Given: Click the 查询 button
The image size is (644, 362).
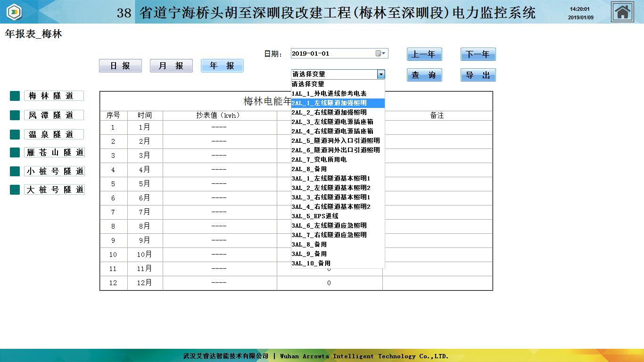Looking at the screenshot, I should (424, 75).
